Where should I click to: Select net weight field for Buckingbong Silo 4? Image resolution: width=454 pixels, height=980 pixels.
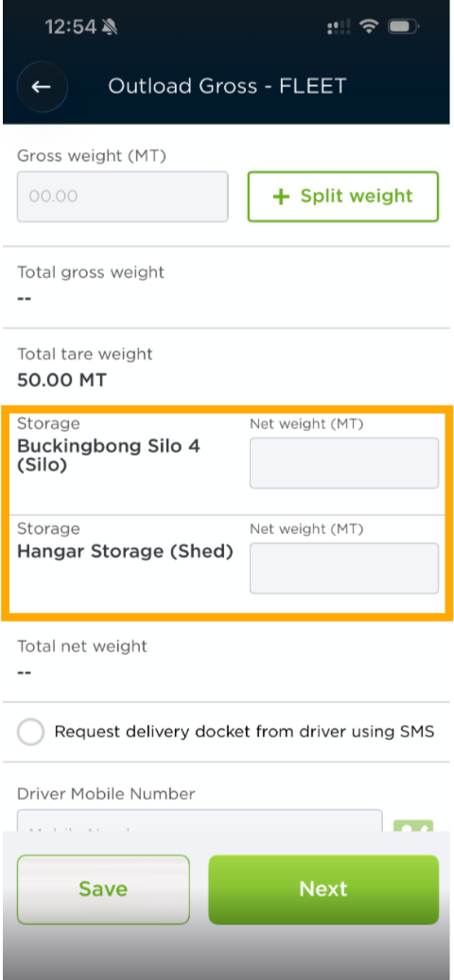coord(344,462)
